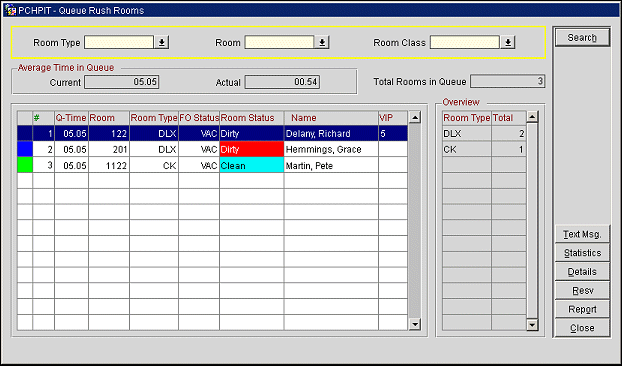Click the queue grid scroll up arrow
Viewport: 622px width, 366px height.
click(415, 117)
